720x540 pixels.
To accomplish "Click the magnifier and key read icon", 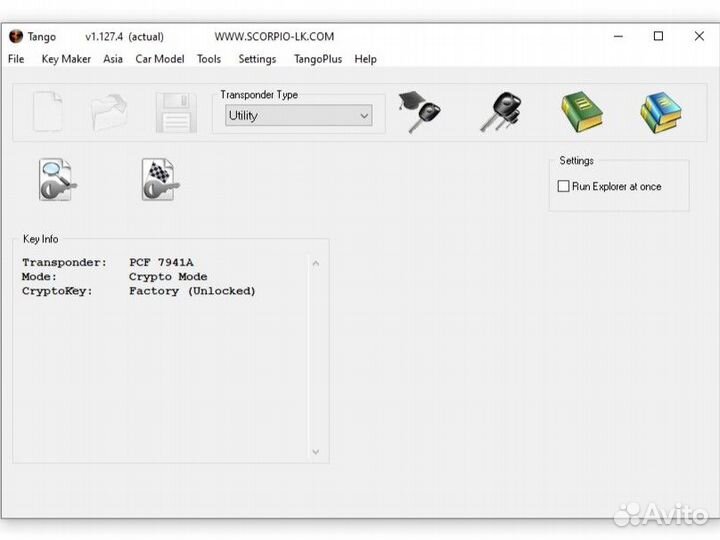I will click(57, 180).
